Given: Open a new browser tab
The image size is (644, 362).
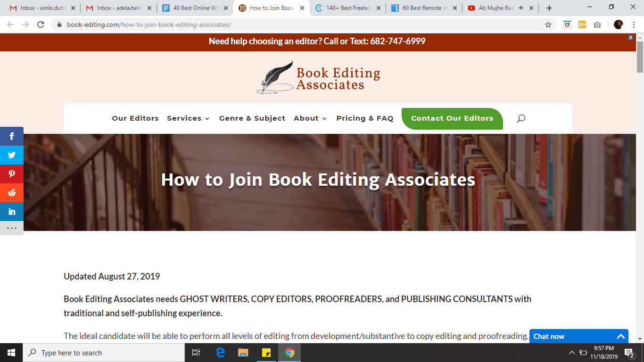Looking at the screenshot, I should point(549,8).
